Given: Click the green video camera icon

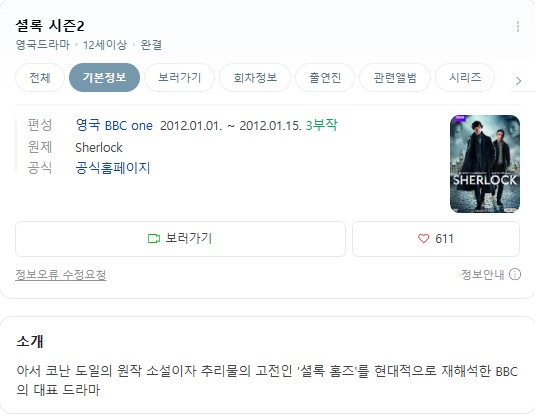Looking at the screenshot, I should [154, 239].
